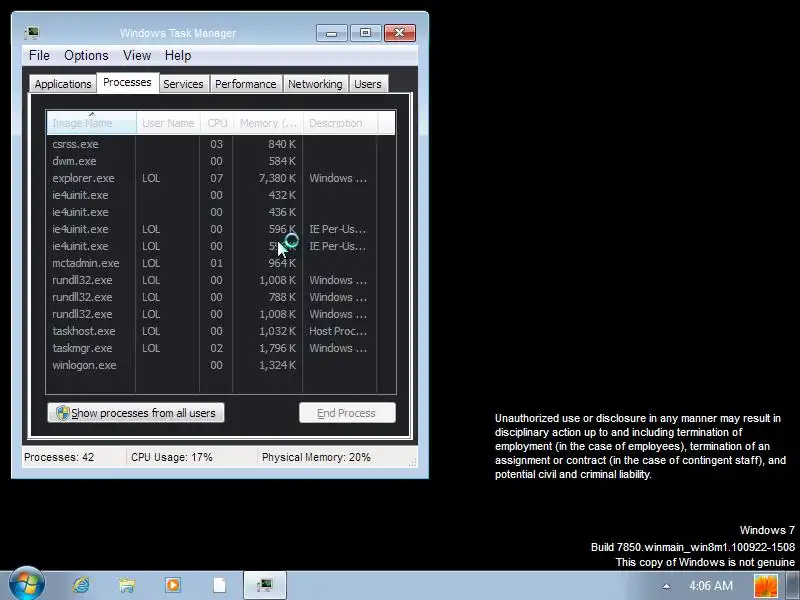Select the csrss.exe process row
Screen dimensions: 800x600
[x=221, y=144]
